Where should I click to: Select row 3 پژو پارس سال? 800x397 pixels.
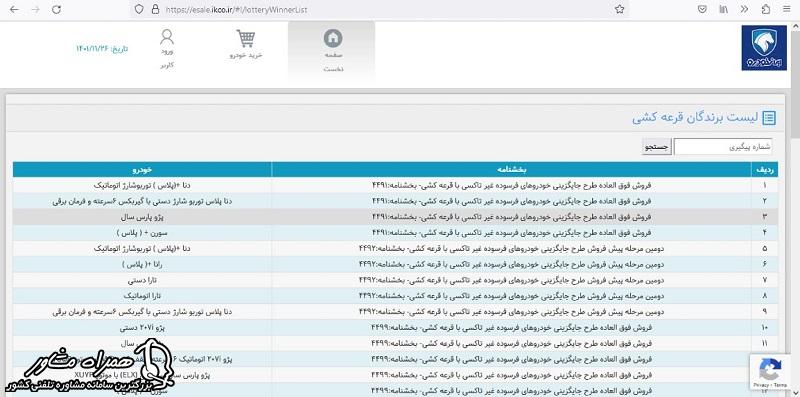pos(395,217)
